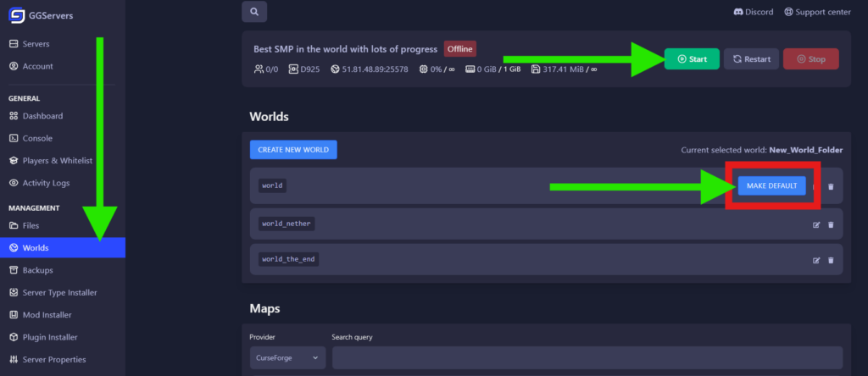
Task: Delete the world entry using trash icon
Action: click(x=831, y=187)
